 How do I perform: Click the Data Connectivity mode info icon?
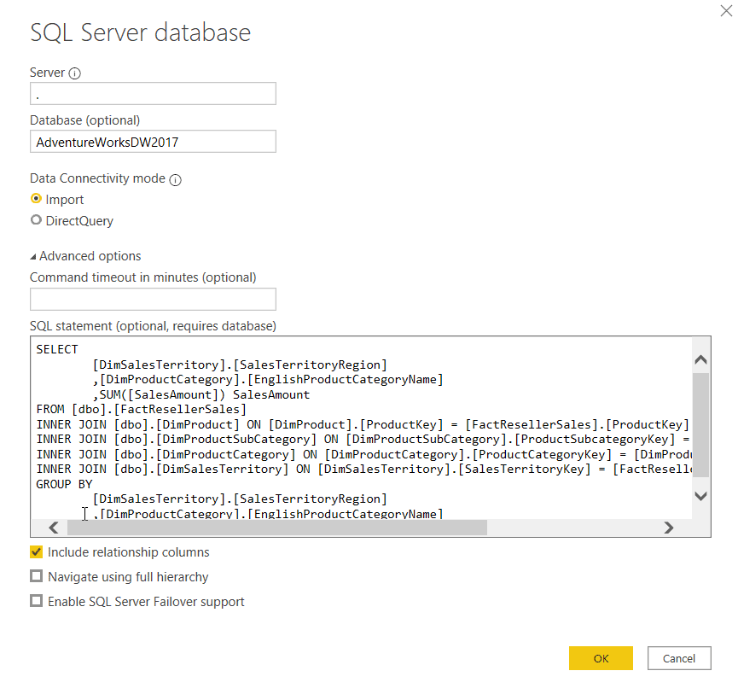176,180
